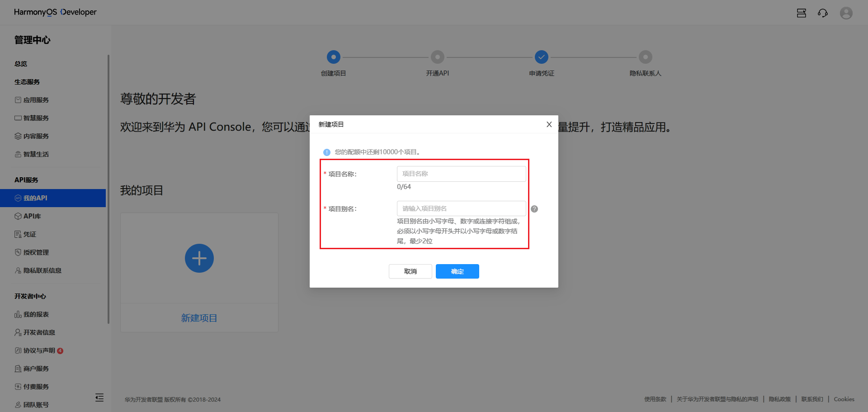Open the 隐私政策 footer link
The height and width of the screenshot is (412, 868).
coord(779,399)
